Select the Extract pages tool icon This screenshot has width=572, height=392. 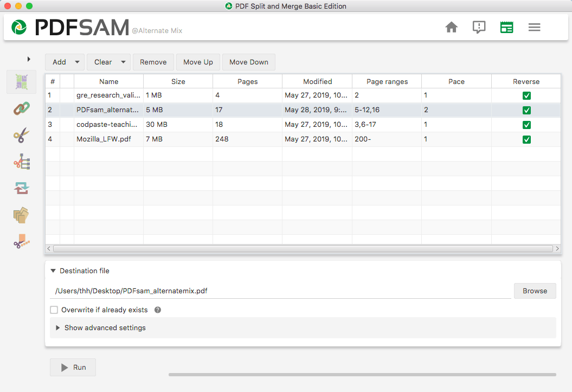click(x=22, y=216)
